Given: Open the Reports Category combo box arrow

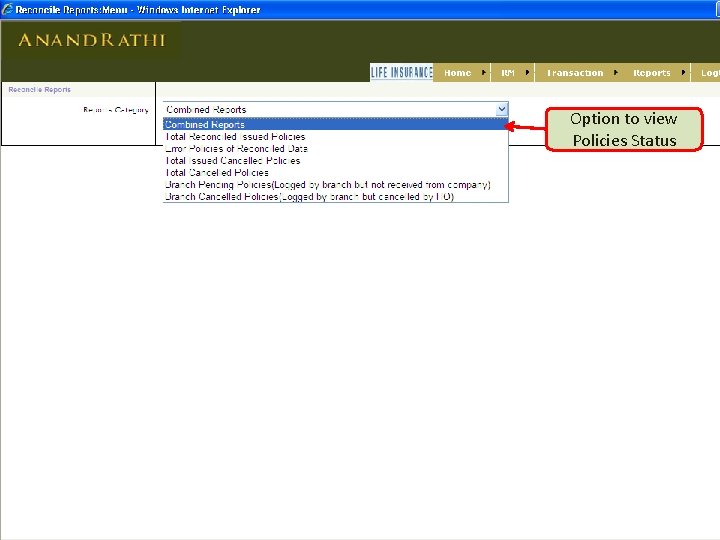Looking at the screenshot, I should [x=502, y=109].
